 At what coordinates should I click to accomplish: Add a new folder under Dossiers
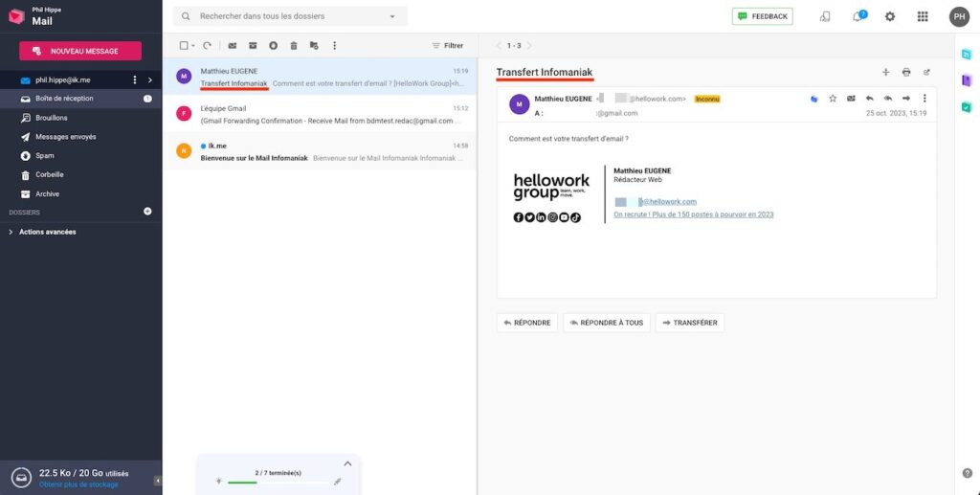147,212
